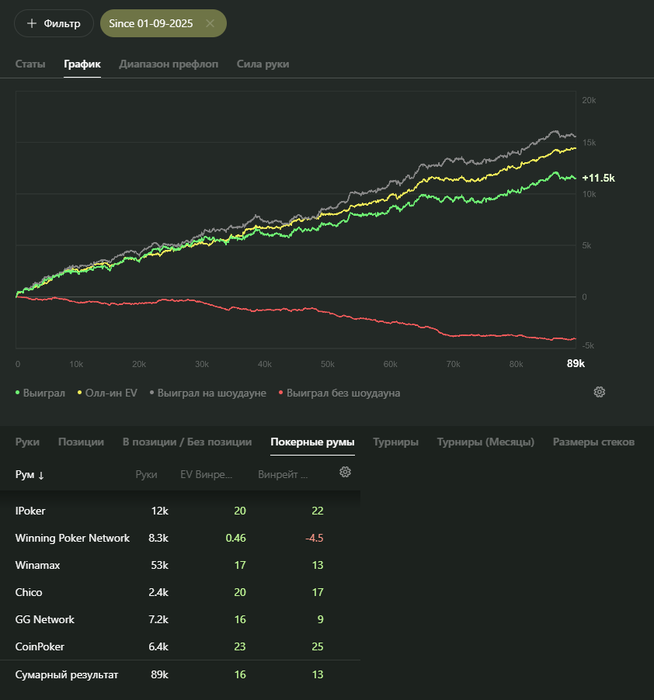654x700 pixels.
Task: Open the Since 01-09-2025 filter chip
Action: point(150,23)
